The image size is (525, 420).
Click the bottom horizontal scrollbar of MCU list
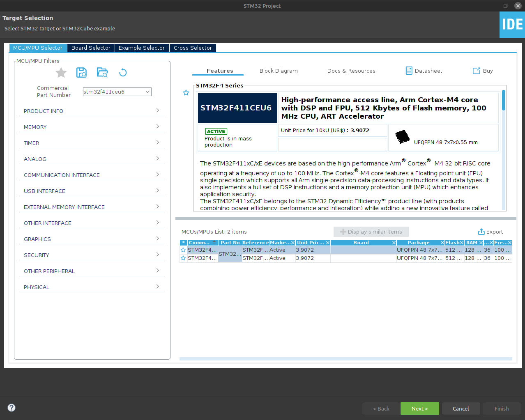tap(346, 359)
